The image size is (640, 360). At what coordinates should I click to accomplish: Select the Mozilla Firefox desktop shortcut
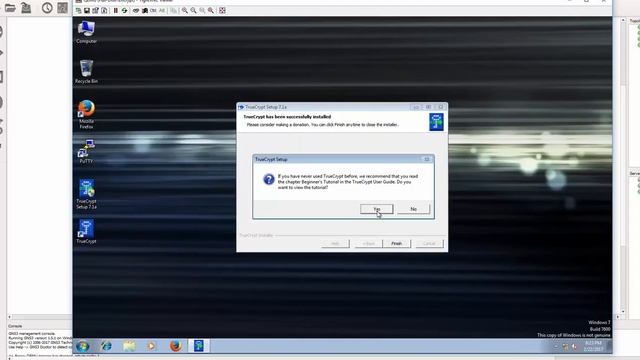(x=86, y=114)
